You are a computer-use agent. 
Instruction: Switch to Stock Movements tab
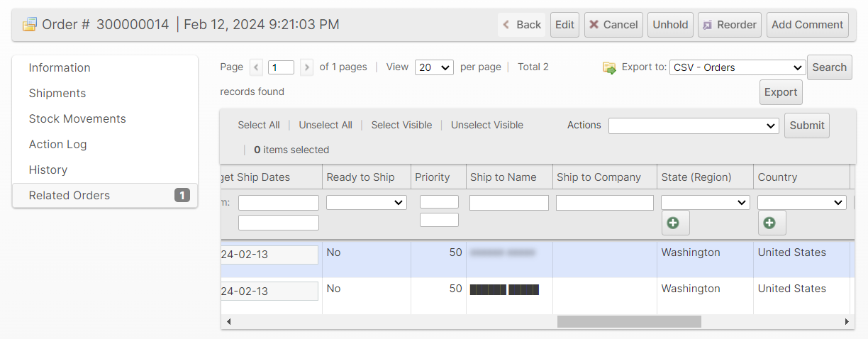point(77,119)
